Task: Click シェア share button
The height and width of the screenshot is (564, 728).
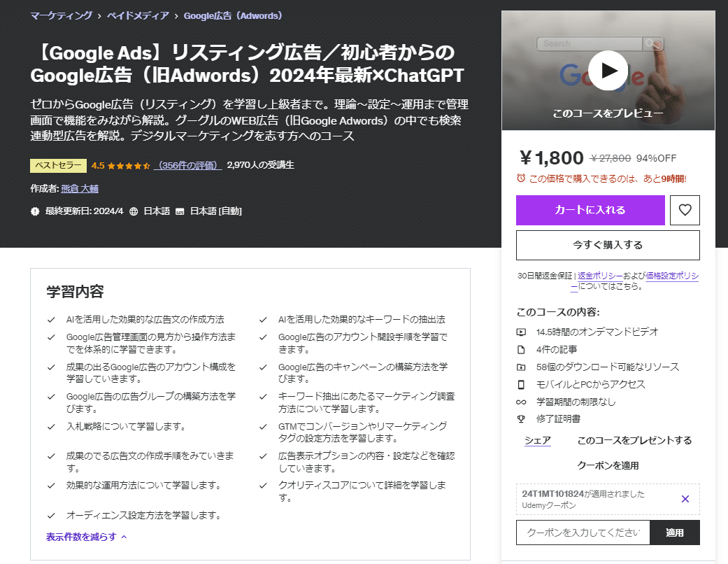Action: [x=538, y=440]
